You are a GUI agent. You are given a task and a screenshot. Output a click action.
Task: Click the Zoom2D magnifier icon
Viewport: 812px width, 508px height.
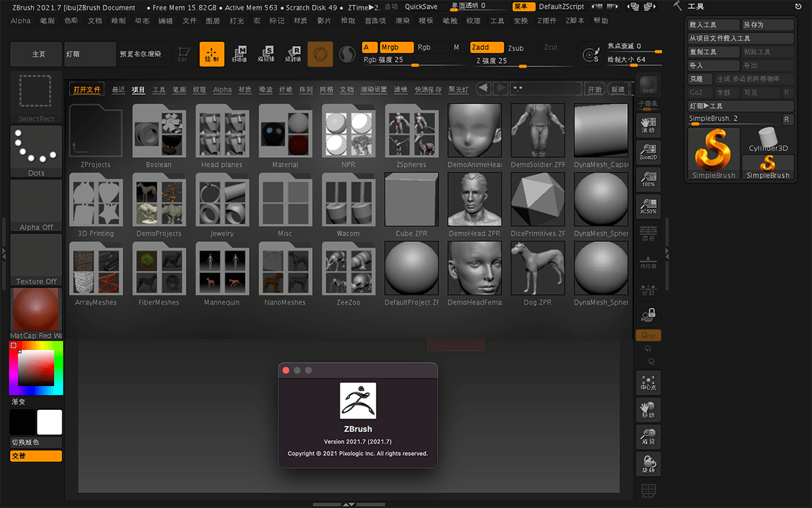pyautogui.click(x=648, y=152)
